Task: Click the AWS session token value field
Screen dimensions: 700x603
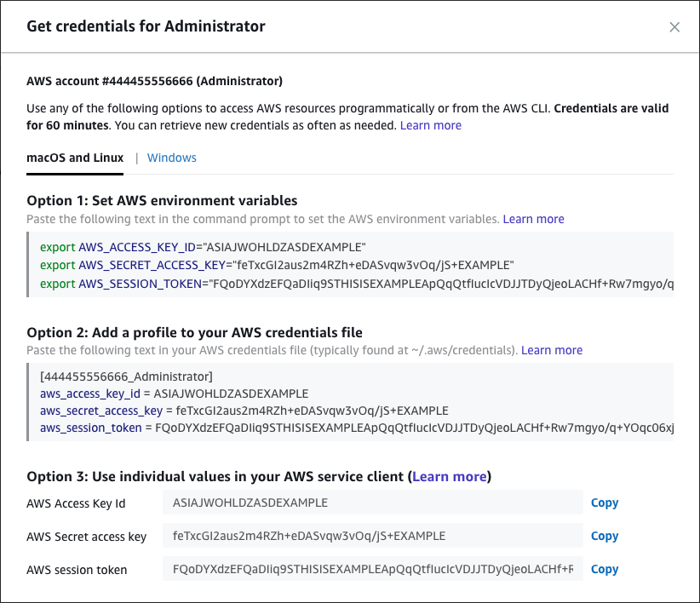Action: [x=372, y=569]
